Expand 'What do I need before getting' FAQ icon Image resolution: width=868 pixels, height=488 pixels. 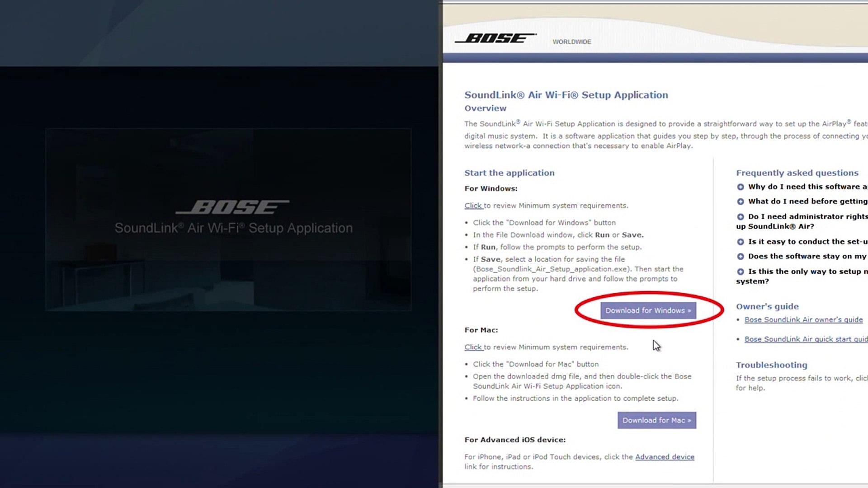[x=741, y=202]
